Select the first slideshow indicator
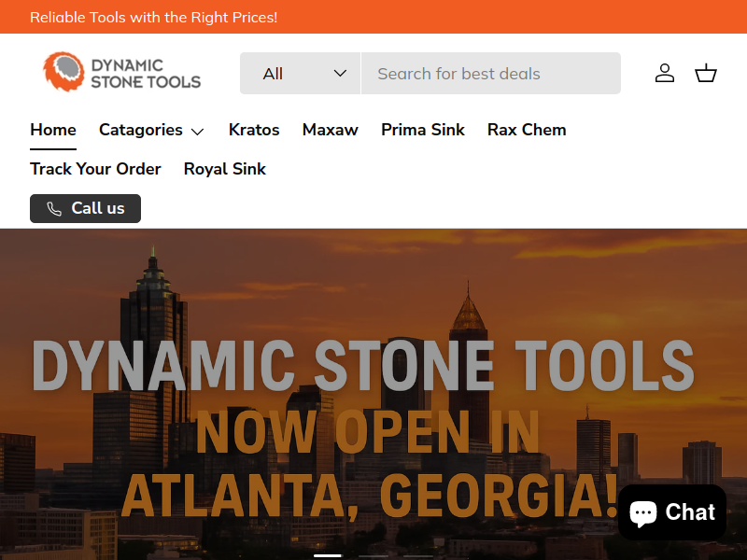747x560 pixels. [328, 555]
